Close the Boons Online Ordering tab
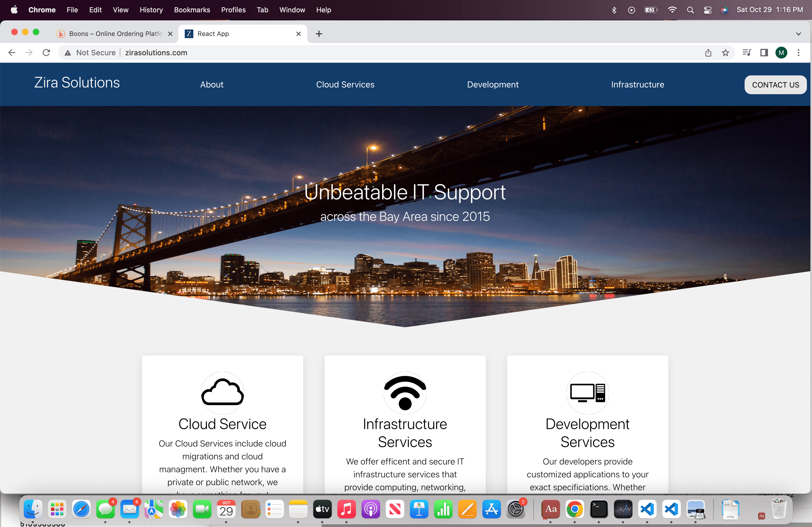812x527 pixels. pos(170,34)
